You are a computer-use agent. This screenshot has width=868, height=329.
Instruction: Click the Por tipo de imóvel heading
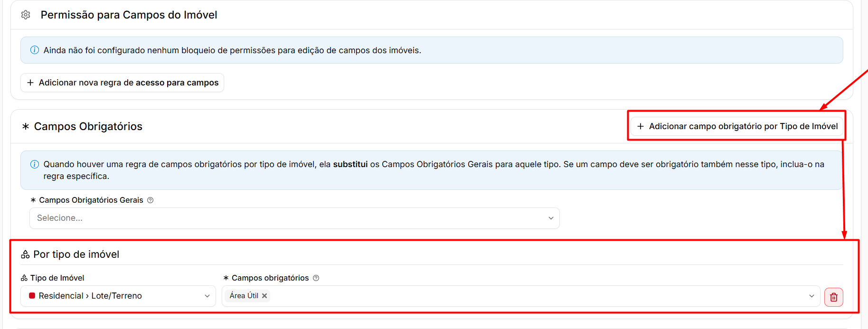pos(76,254)
